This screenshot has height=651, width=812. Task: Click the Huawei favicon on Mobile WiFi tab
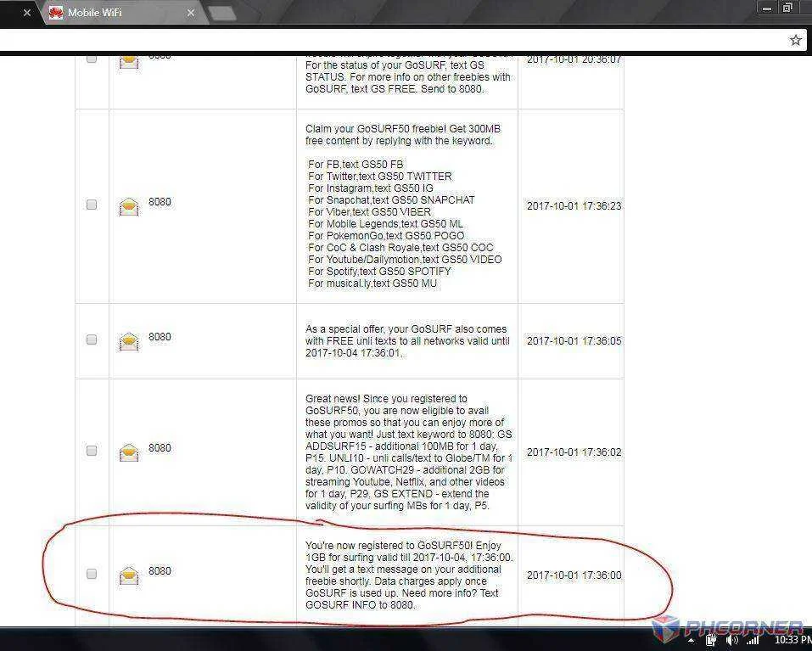click(x=56, y=13)
